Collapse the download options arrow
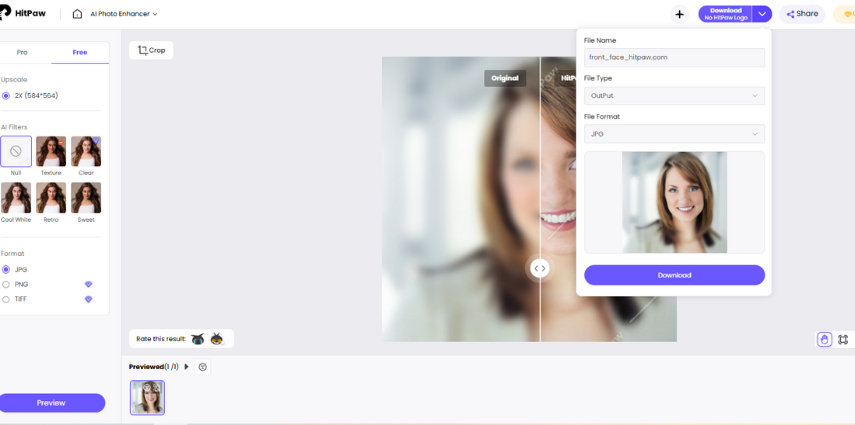 [x=762, y=14]
